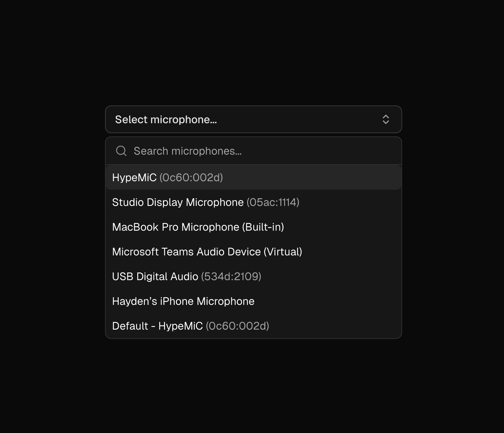Choose the USB Digital Audio device

(x=155, y=276)
